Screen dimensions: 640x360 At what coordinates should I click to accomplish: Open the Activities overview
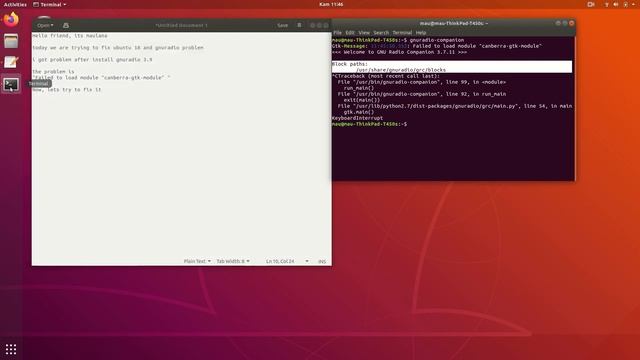click(x=15, y=4)
